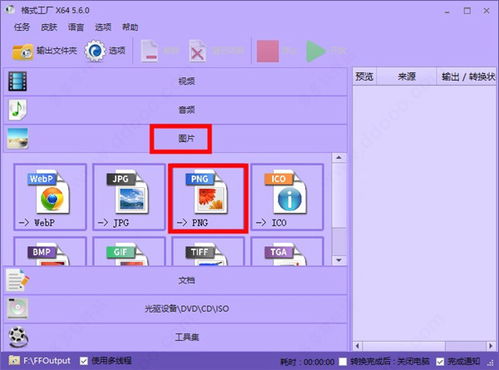Open the 帮助 help menu
499x370 pixels.
pos(130,27)
